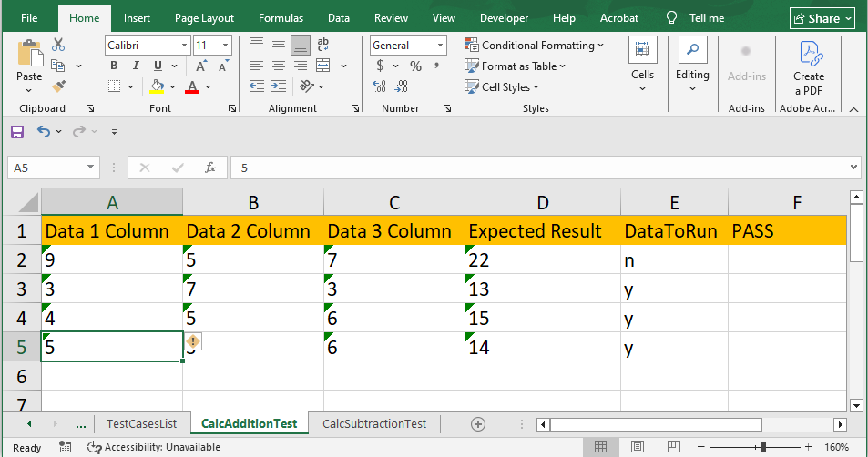Increase decimal places
The width and height of the screenshot is (868, 457).
379,86
